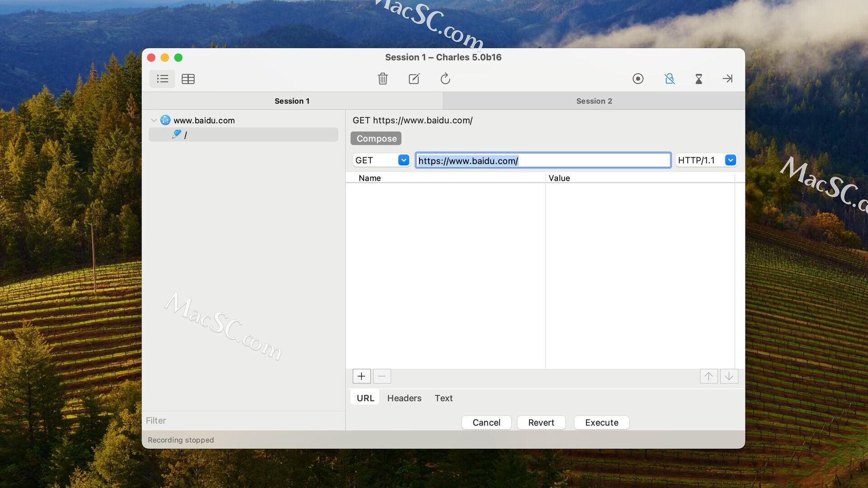Close the Charles window with red button
The image size is (868, 488).
point(151,57)
